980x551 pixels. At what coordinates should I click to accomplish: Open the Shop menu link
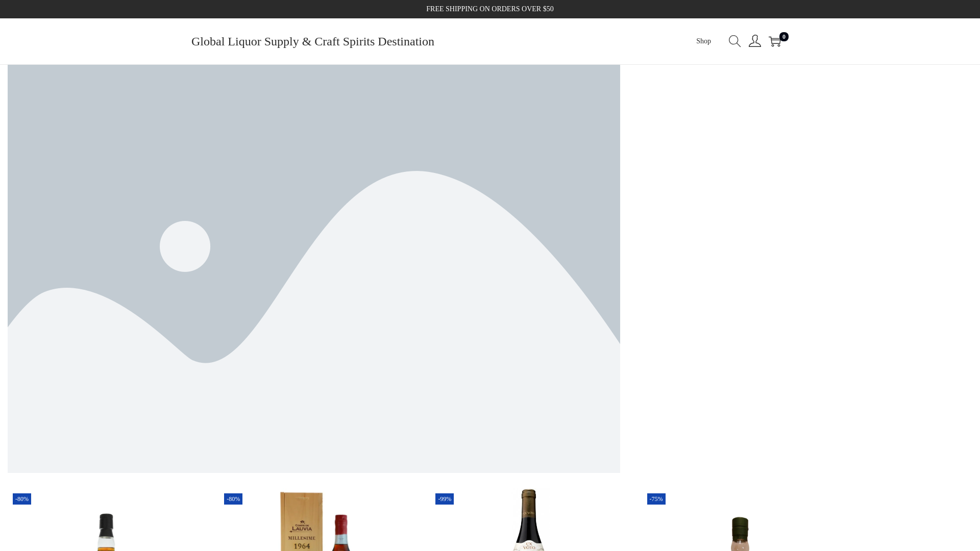[x=703, y=41]
